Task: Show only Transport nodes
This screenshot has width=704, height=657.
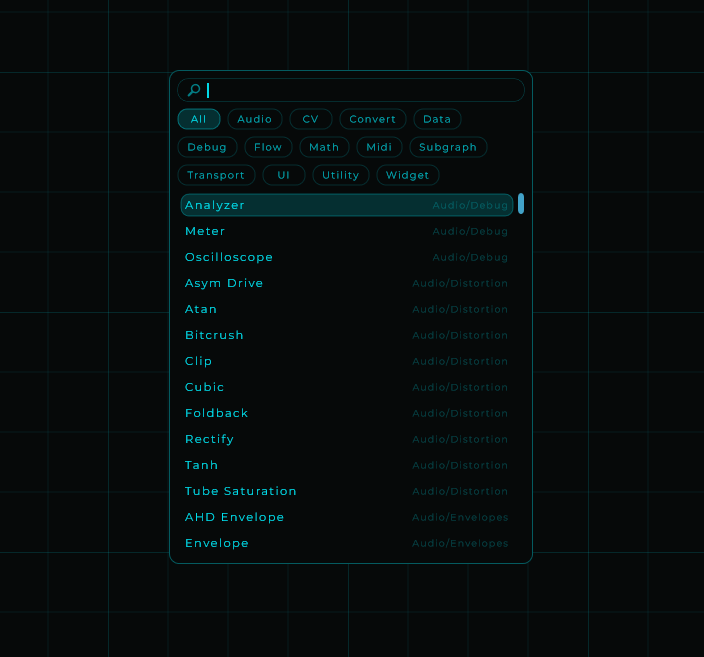Action: point(216,175)
